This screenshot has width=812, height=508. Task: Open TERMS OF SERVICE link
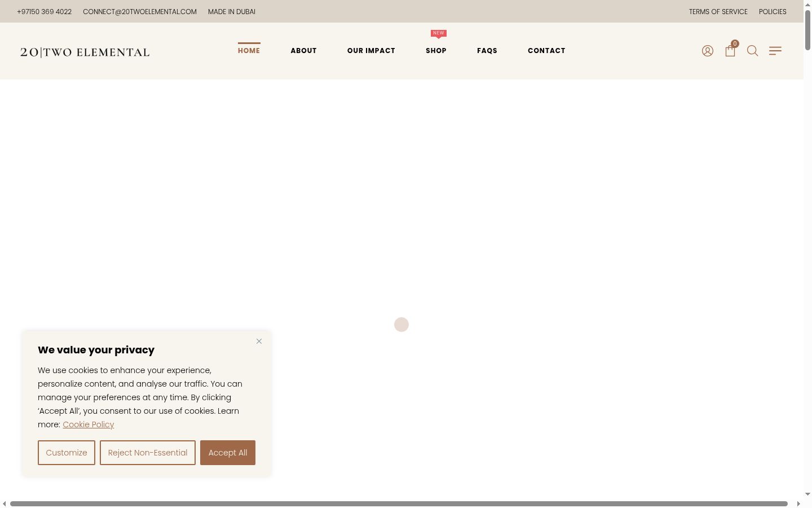[718, 11]
